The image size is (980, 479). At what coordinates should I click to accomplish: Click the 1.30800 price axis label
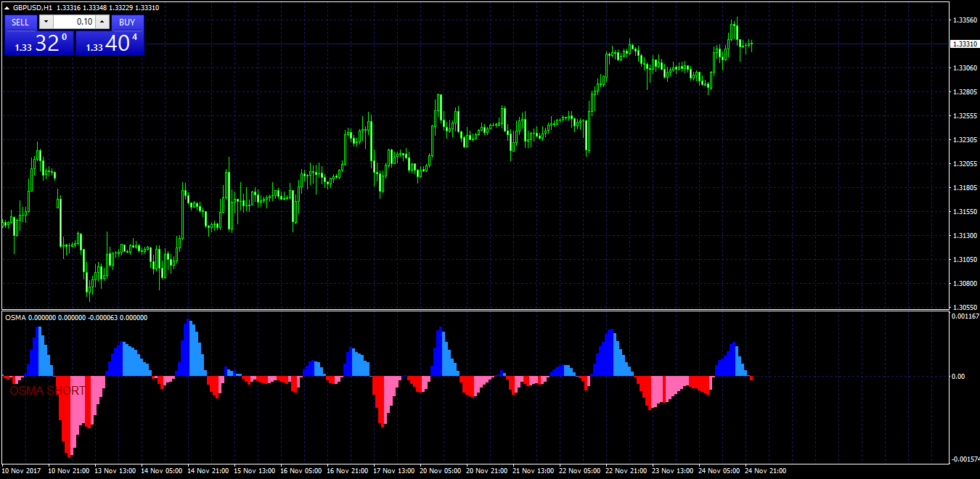click(x=963, y=284)
